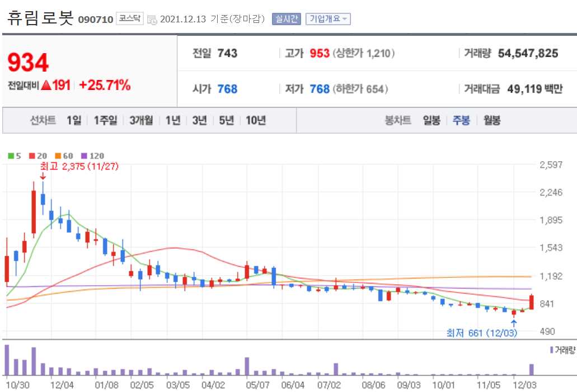577x392 pixels.
Task: Click the orange 60 moving average legend
Action: point(64,156)
